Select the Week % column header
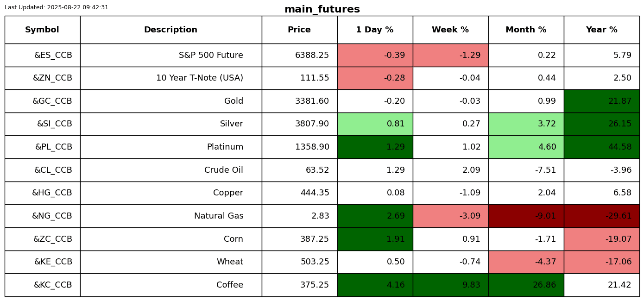Image resolution: width=644 pixels, height=301 pixels. pos(450,30)
